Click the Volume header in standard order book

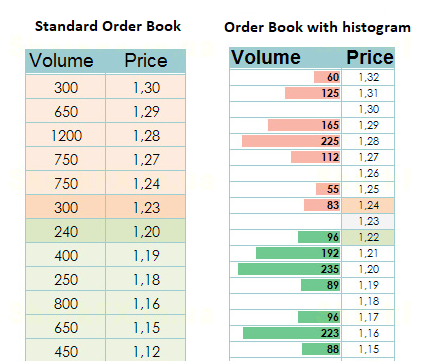(x=61, y=61)
